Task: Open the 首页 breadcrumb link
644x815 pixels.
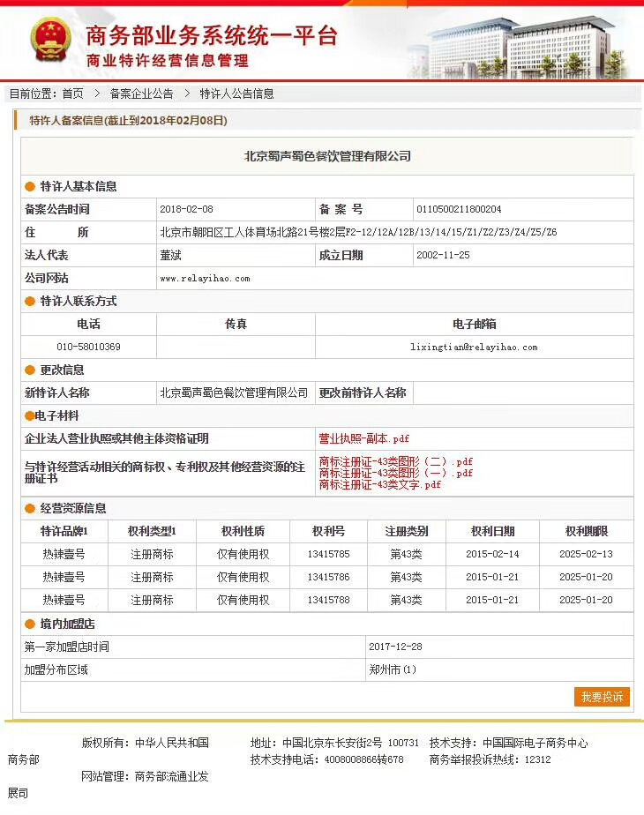Action: (x=72, y=93)
